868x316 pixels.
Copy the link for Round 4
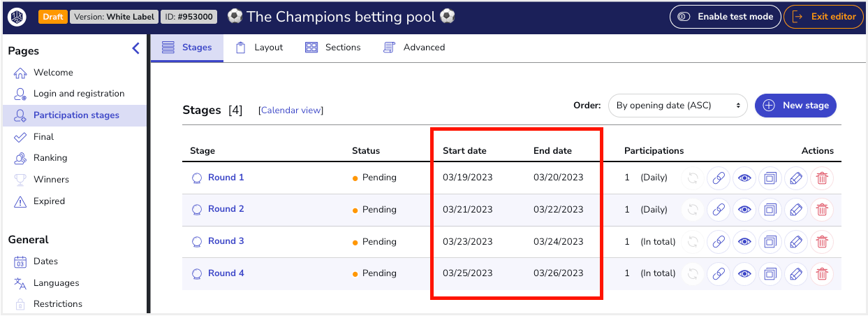click(x=719, y=274)
